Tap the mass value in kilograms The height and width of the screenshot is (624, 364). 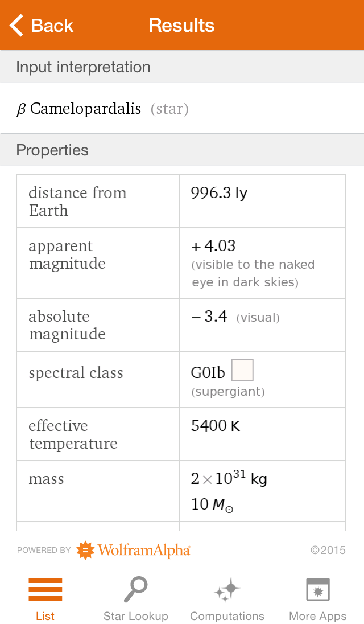(x=229, y=479)
